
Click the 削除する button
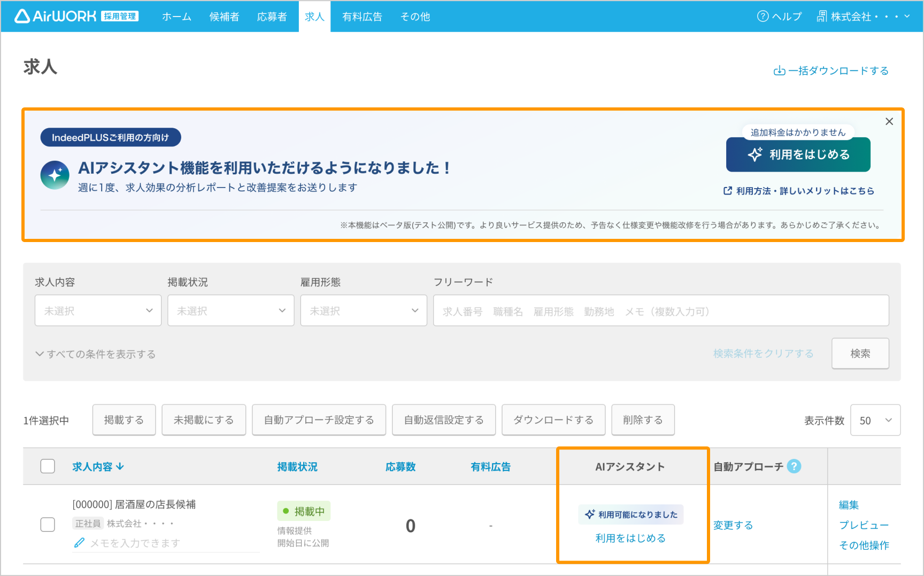(x=643, y=420)
